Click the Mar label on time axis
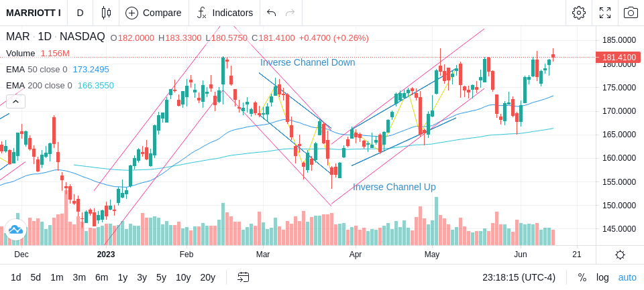Image resolution: width=644 pixels, height=290 pixels. tap(263, 255)
